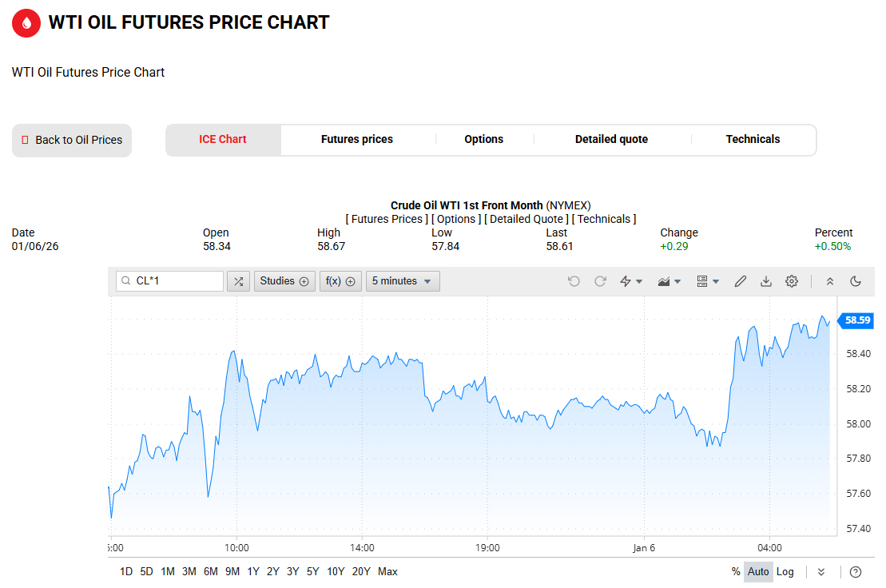Enable the Log scale option

click(x=785, y=572)
